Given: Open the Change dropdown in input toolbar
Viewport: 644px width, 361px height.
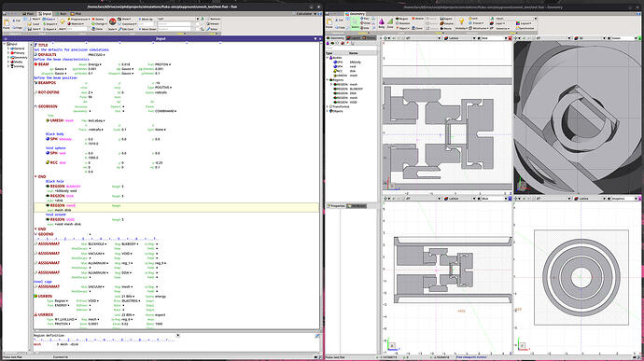Looking at the screenshot, I should tap(98, 24).
